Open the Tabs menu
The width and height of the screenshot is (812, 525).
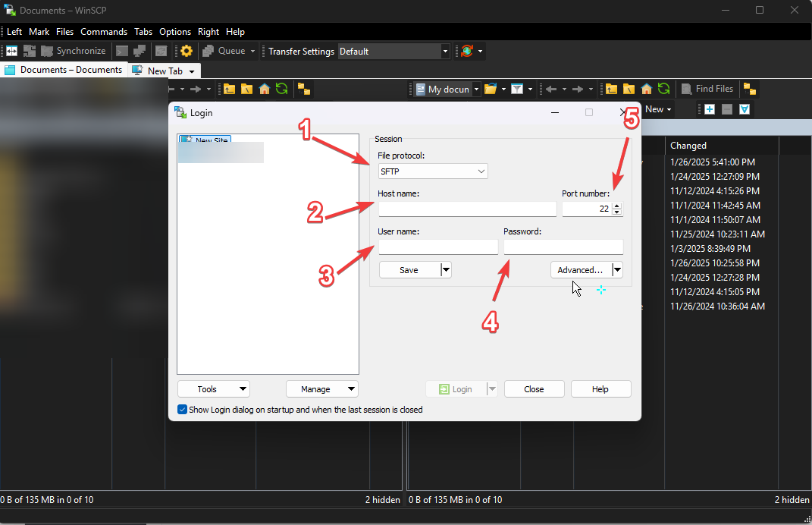143,32
